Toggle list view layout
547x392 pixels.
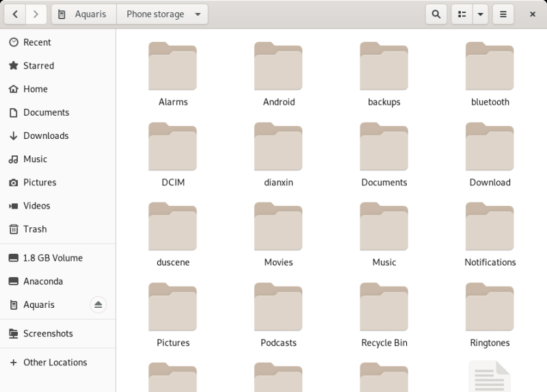pyautogui.click(x=462, y=14)
